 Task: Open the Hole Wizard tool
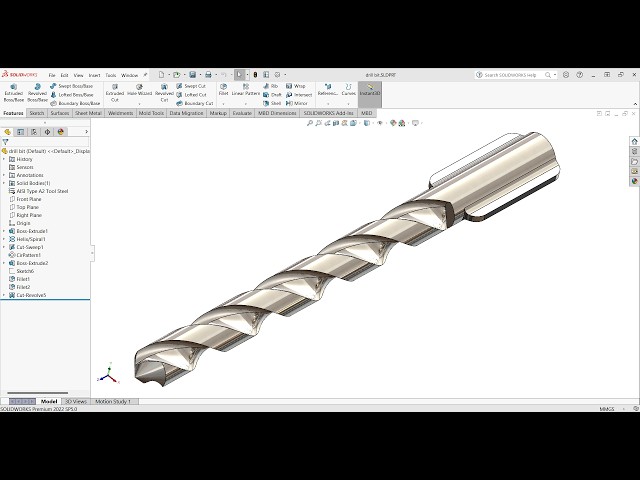point(139,90)
